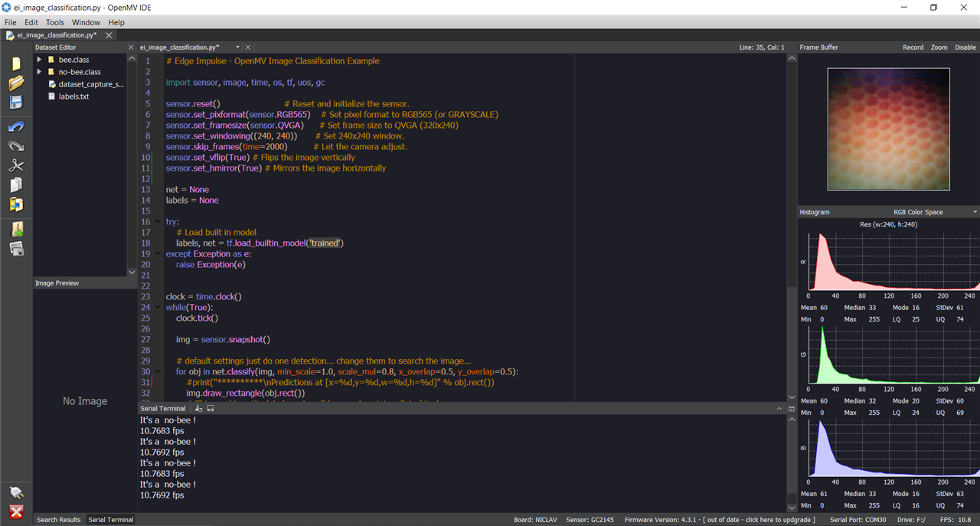Click the Drive: F:/ status entry
Image resolution: width=980 pixels, height=526 pixels.
click(910, 520)
